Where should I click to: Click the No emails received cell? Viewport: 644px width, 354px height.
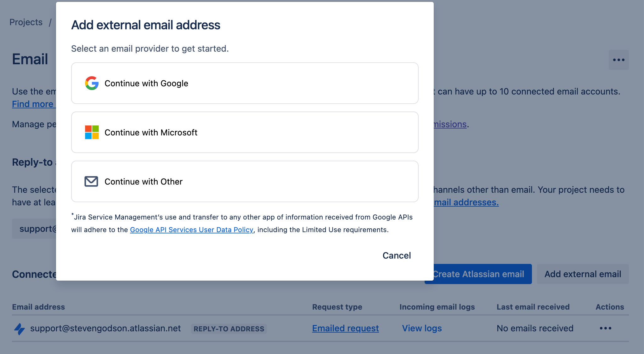point(535,328)
